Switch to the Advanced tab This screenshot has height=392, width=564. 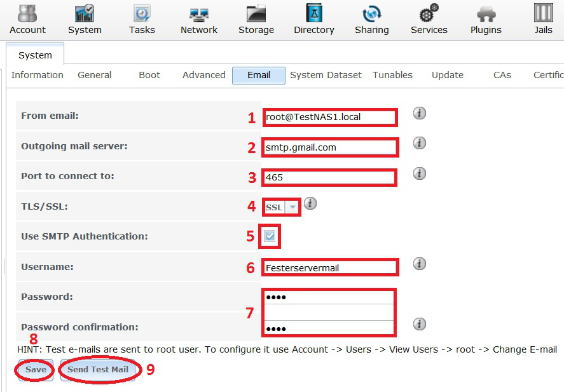203,75
